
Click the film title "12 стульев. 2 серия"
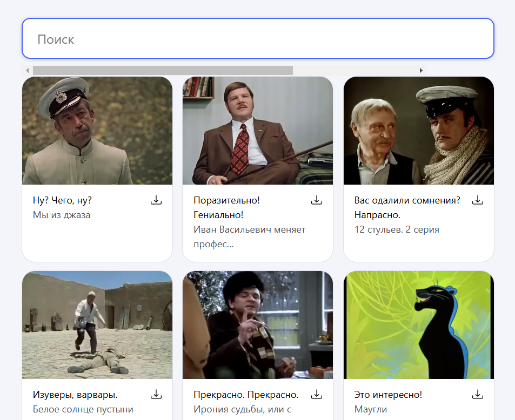pyautogui.click(x=397, y=229)
